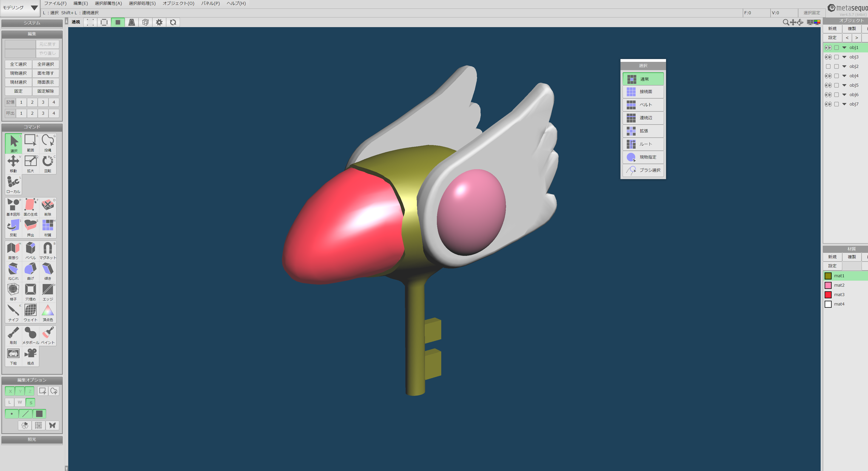
Task: Select the メタボール metaball tool
Action: tap(30, 335)
